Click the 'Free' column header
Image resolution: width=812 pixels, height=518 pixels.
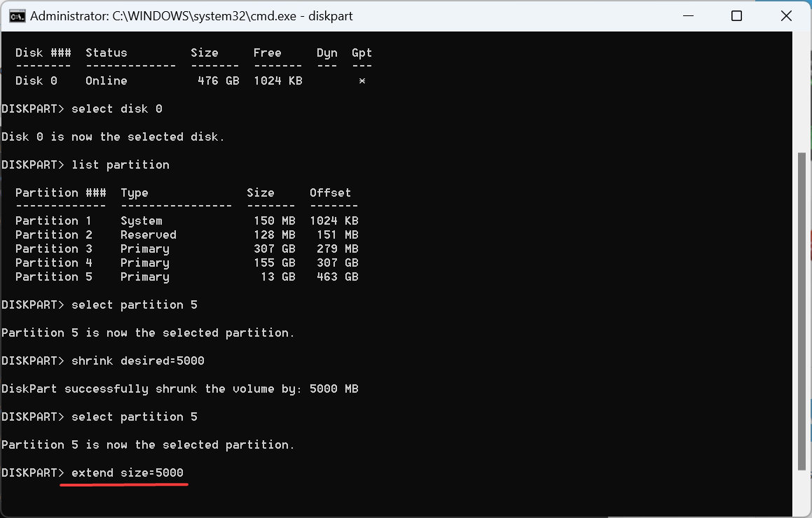(268, 52)
